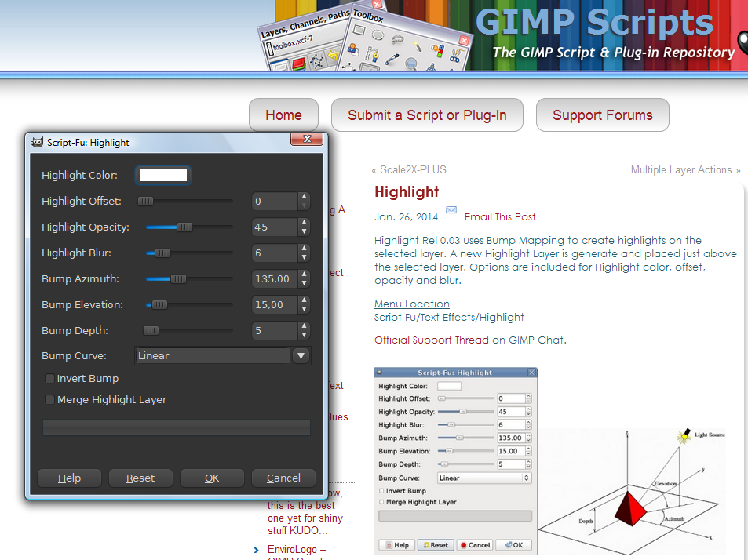Increase Bump Depth with up arrow

(304, 325)
